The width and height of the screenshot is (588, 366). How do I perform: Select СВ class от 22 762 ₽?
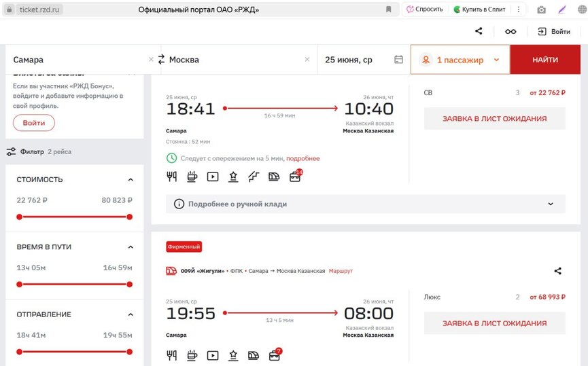click(495, 93)
